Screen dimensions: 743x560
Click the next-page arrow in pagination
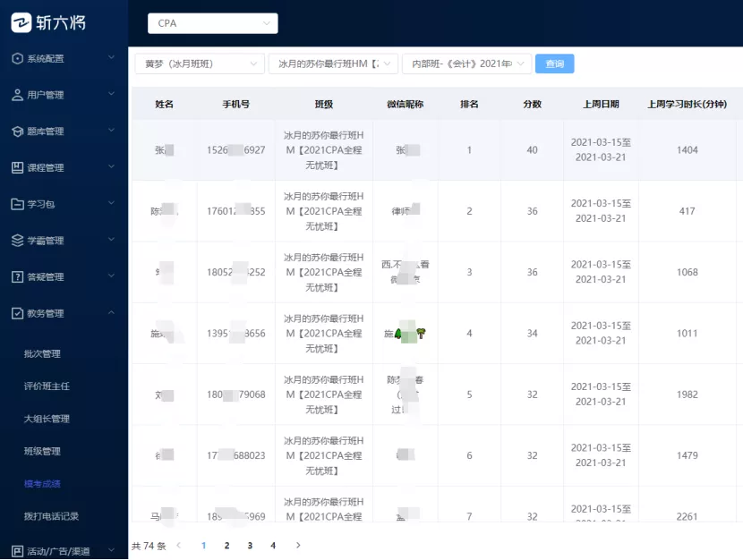point(297,545)
